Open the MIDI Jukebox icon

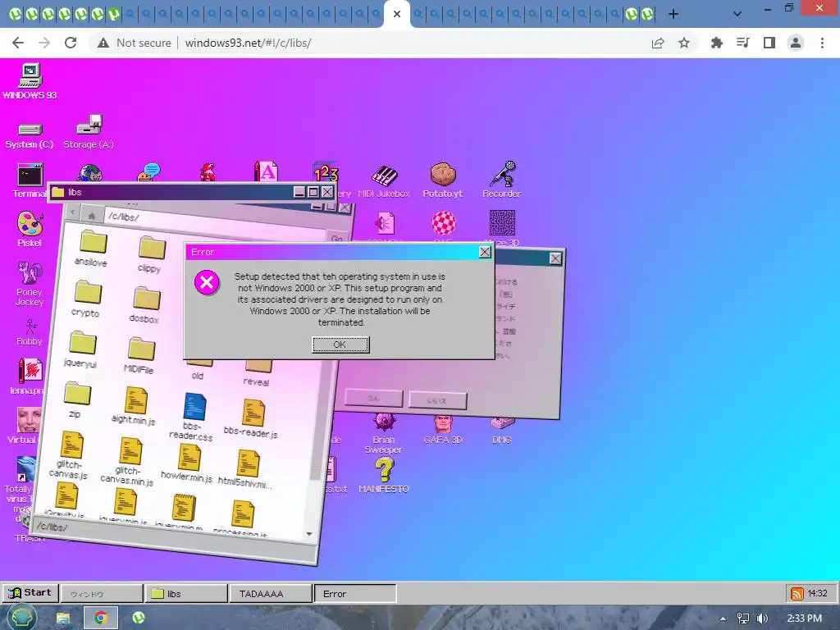(384, 181)
